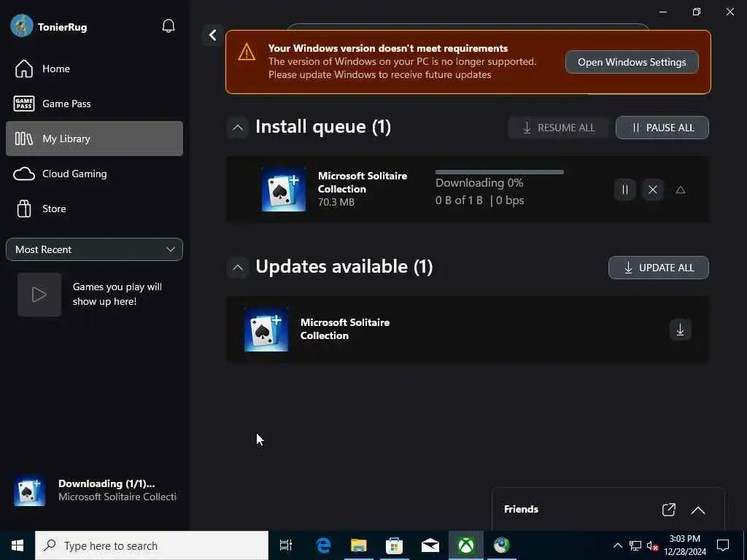The width and height of the screenshot is (747, 560).
Task: Click the Solitaire download progress bar
Action: 499,172
